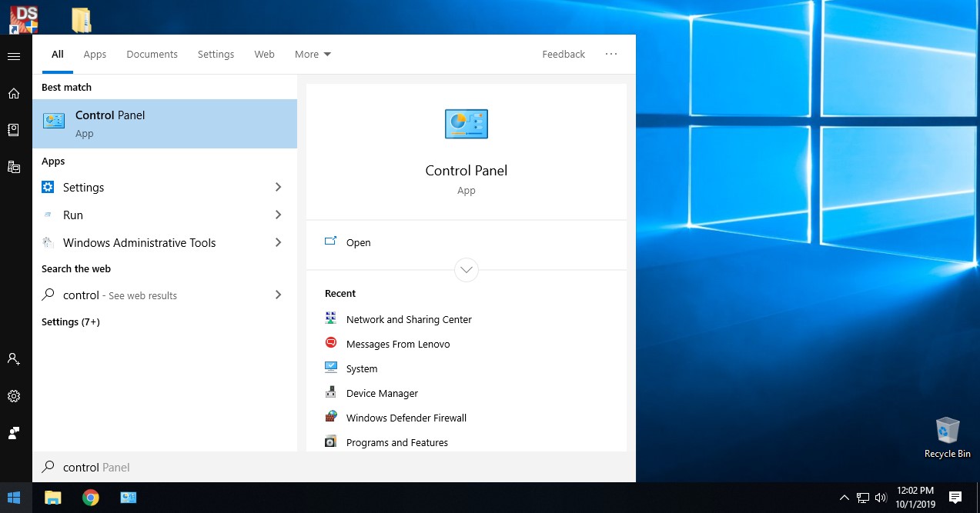Viewport: 980px width, 513px height.
Task: Open File Explorer from the taskbar
Action: [52, 498]
